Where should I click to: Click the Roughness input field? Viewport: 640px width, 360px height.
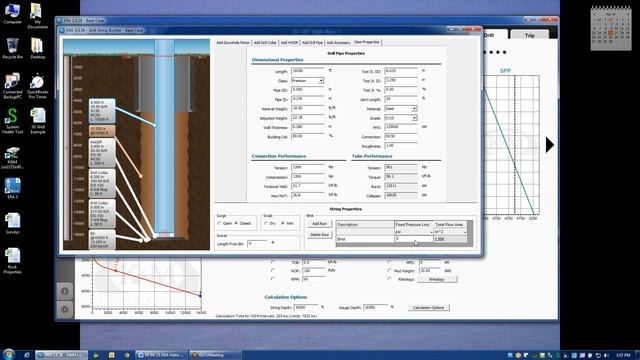tap(401, 146)
